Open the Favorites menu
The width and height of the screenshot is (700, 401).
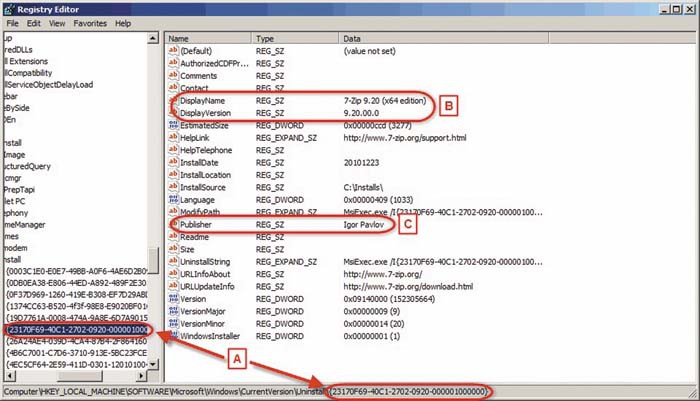pyautogui.click(x=92, y=22)
